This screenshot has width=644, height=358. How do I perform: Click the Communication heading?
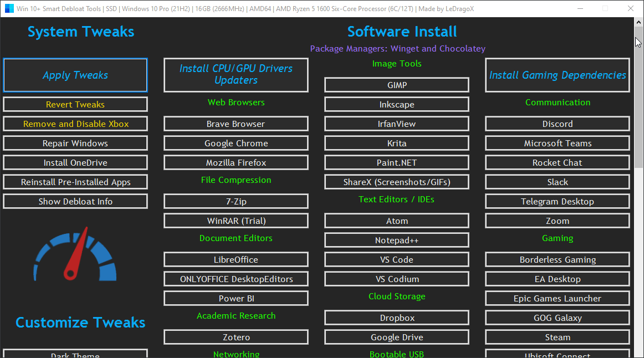pyautogui.click(x=558, y=102)
